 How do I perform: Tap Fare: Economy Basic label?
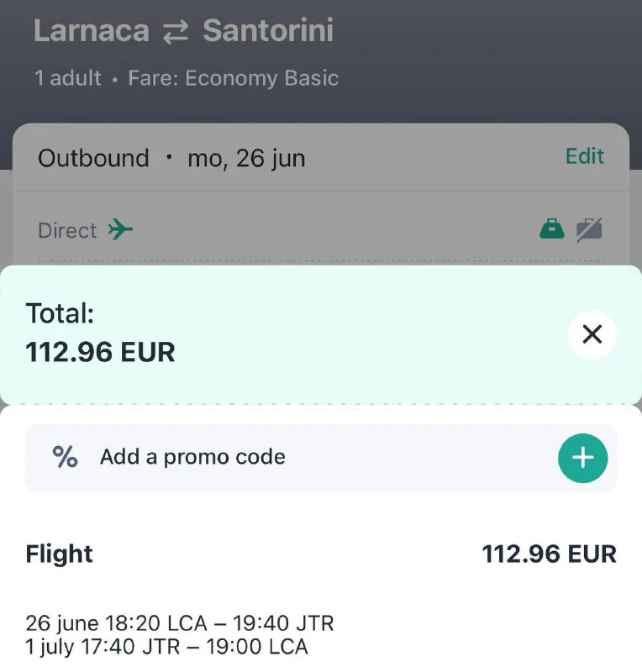[233, 79]
